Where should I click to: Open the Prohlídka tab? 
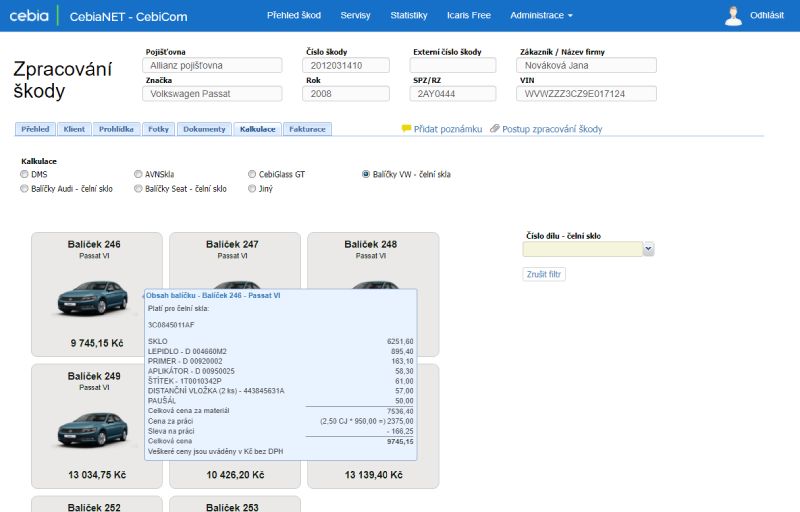click(x=116, y=129)
